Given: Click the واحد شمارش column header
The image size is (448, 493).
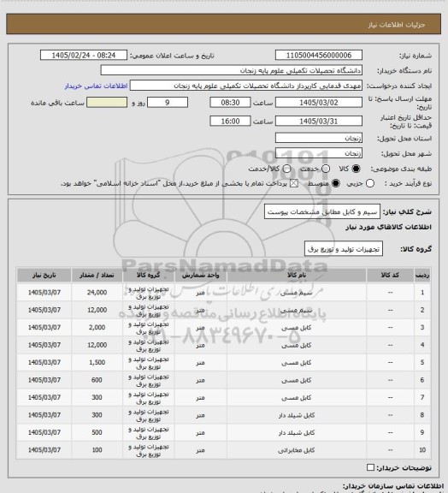Looking at the screenshot, I should point(200,275).
